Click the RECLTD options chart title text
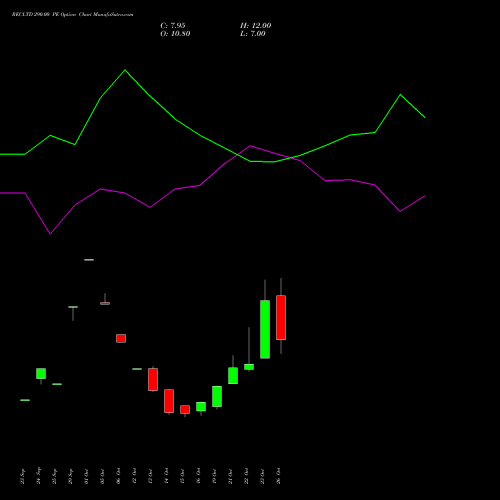The image size is (500, 500). coord(72,15)
